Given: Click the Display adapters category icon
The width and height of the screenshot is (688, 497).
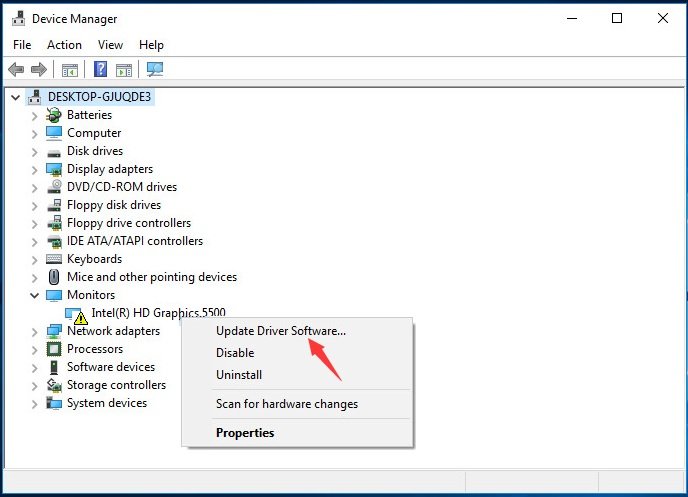Looking at the screenshot, I should (x=54, y=169).
